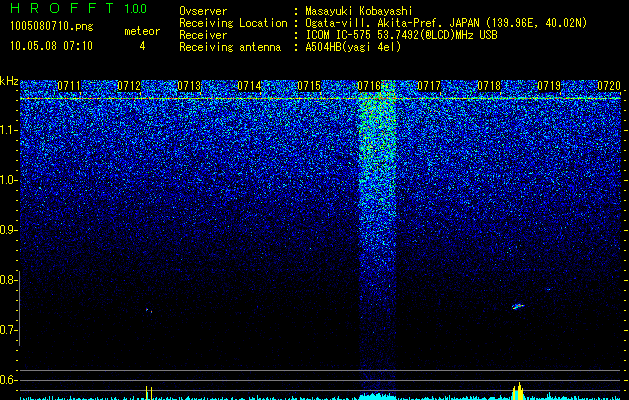Click the bright meteor echo near 0718
The image size is (629, 400).
[518, 307]
